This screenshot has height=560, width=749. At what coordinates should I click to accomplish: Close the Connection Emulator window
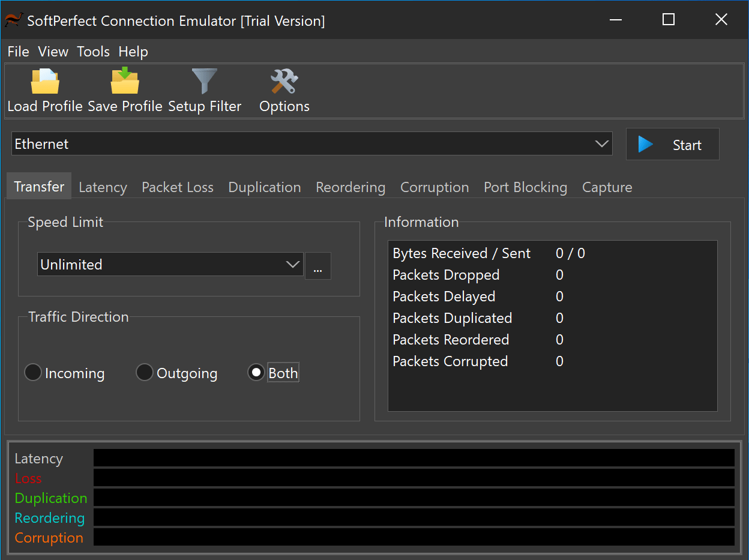tap(721, 20)
